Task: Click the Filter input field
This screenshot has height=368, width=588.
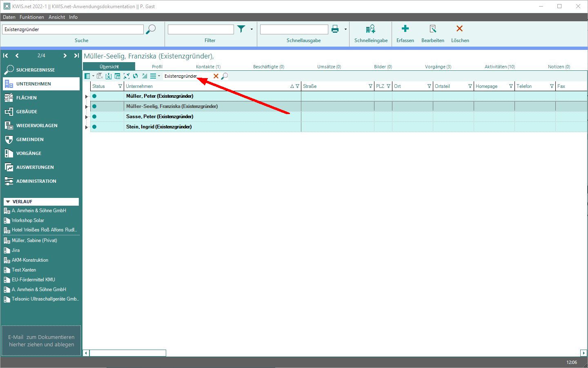Action: 201,29
